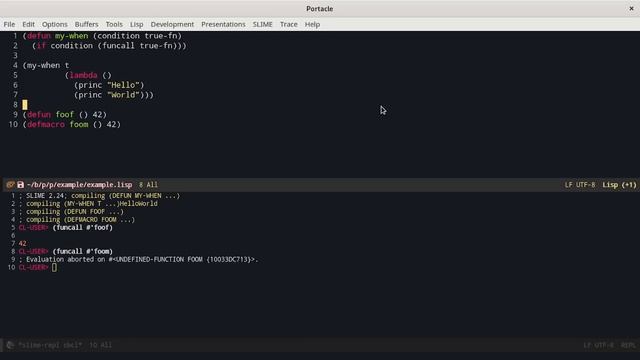
Task: Open the SLIME menu
Action: 262,24
